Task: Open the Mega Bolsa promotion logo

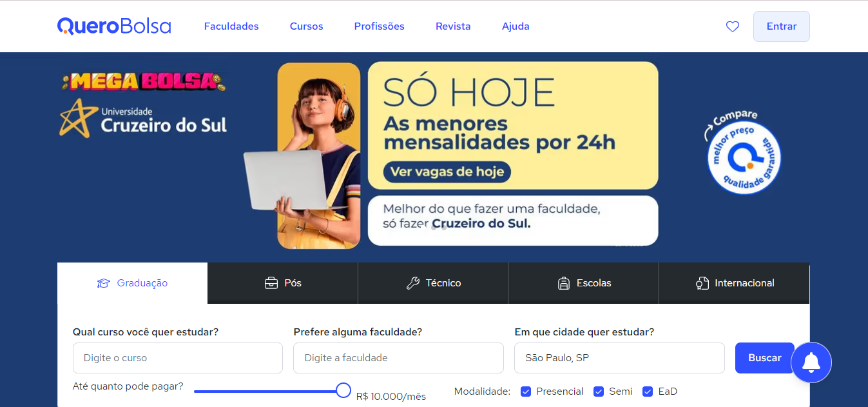Action: (143, 81)
